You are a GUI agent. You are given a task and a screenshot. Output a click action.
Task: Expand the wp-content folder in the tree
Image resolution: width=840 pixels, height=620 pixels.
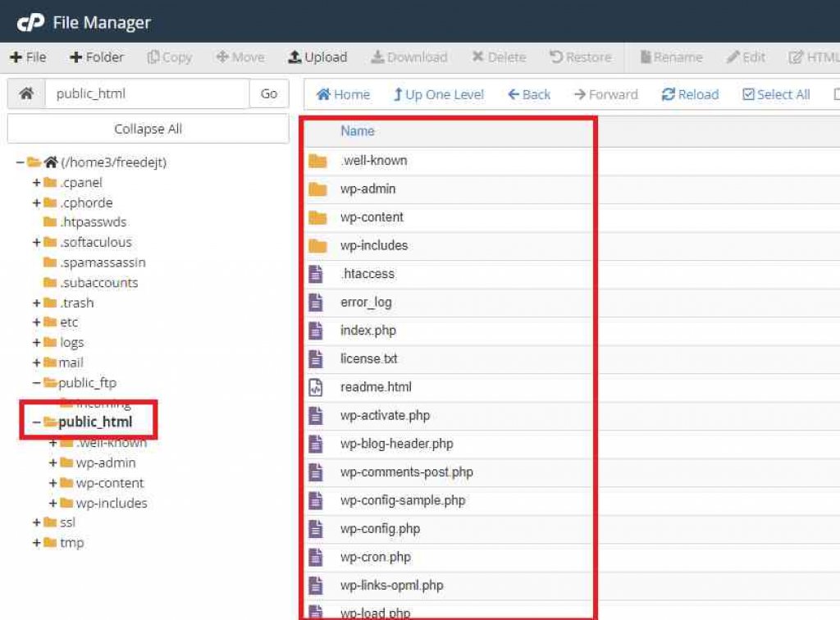(51, 483)
